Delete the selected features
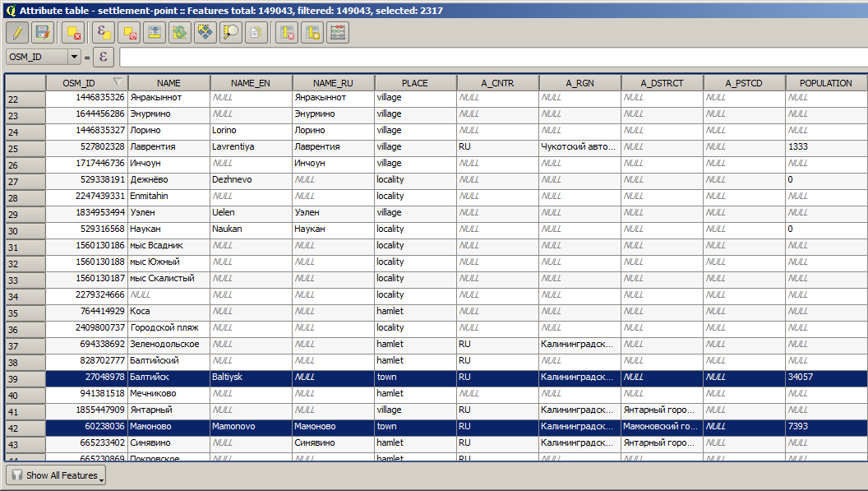 (74, 32)
